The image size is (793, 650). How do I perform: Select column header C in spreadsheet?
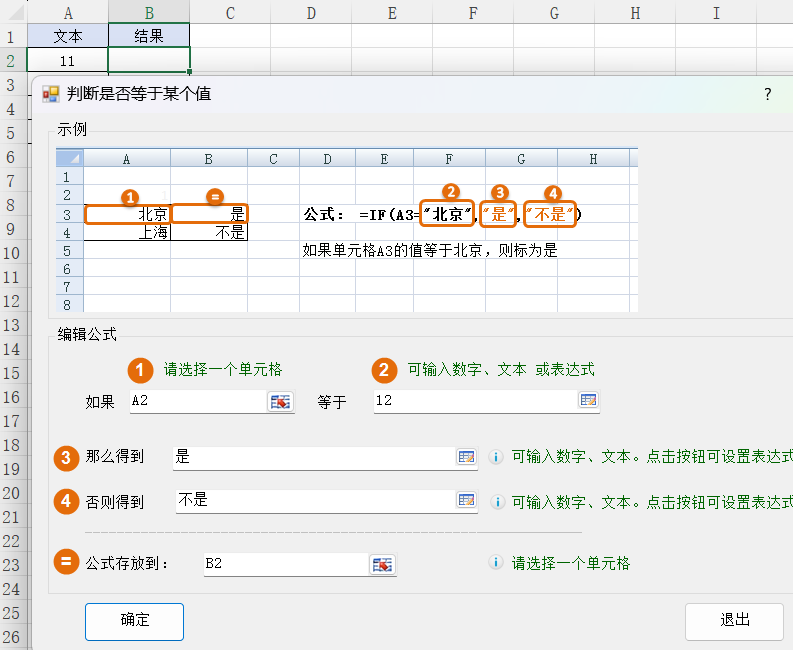(230, 12)
